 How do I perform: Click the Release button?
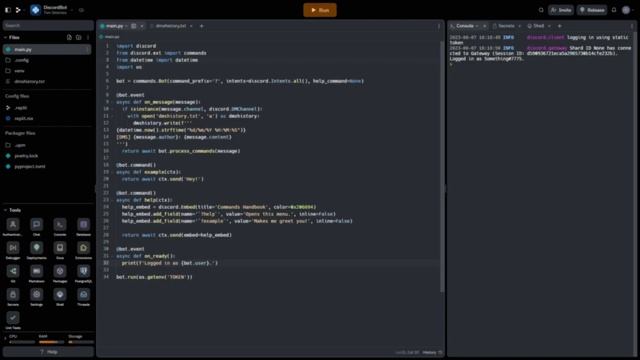pyautogui.click(x=592, y=10)
